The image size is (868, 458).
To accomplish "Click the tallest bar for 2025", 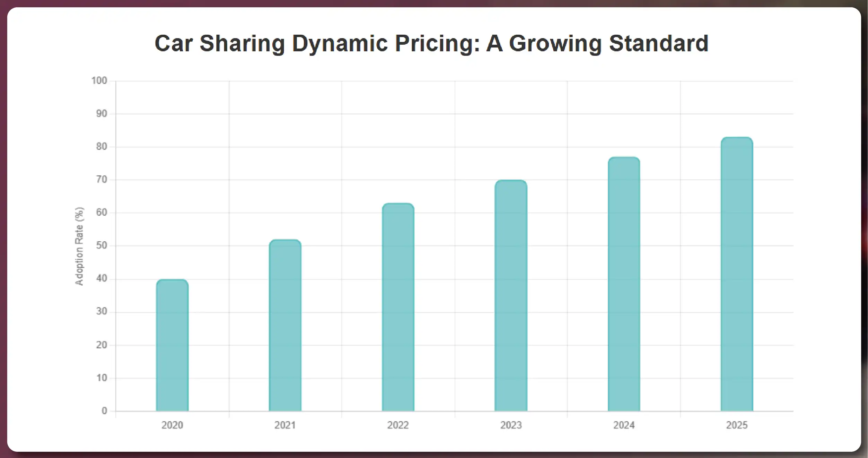I will 737,274.
